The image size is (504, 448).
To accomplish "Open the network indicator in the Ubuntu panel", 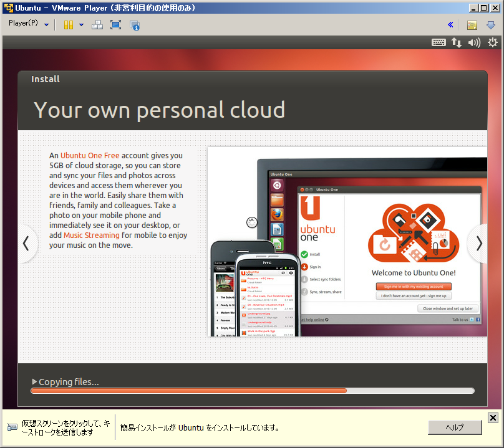I will pyautogui.click(x=457, y=42).
